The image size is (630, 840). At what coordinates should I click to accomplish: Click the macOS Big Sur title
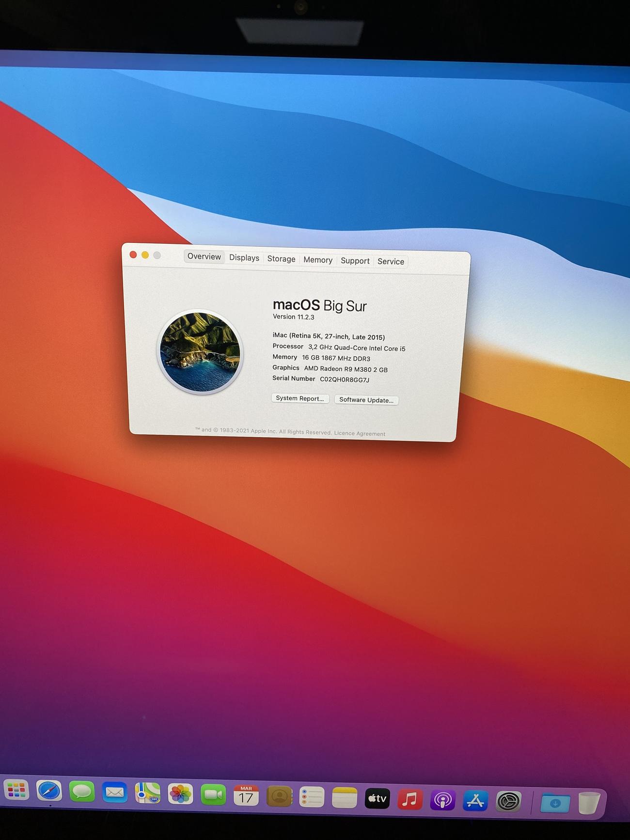320,305
